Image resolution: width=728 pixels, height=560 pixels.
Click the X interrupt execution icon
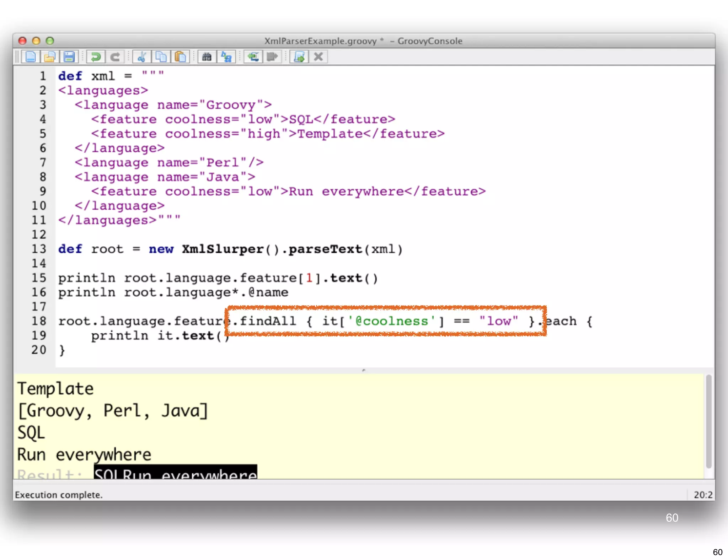(x=318, y=57)
